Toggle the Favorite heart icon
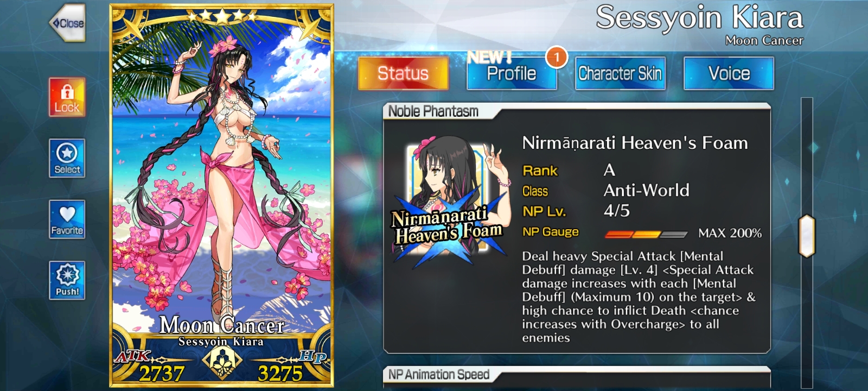This screenshot has height=391, width=868. (x=67, y=219)
